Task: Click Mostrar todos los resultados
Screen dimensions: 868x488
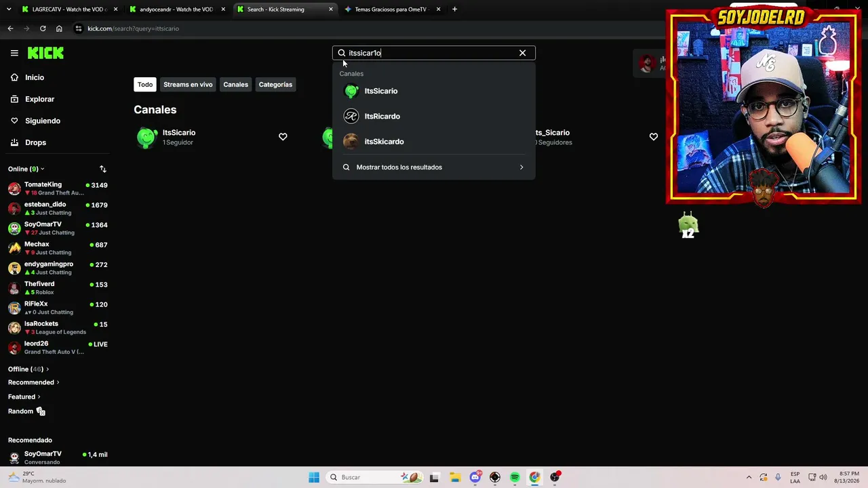Action: [x=433, y=167]
